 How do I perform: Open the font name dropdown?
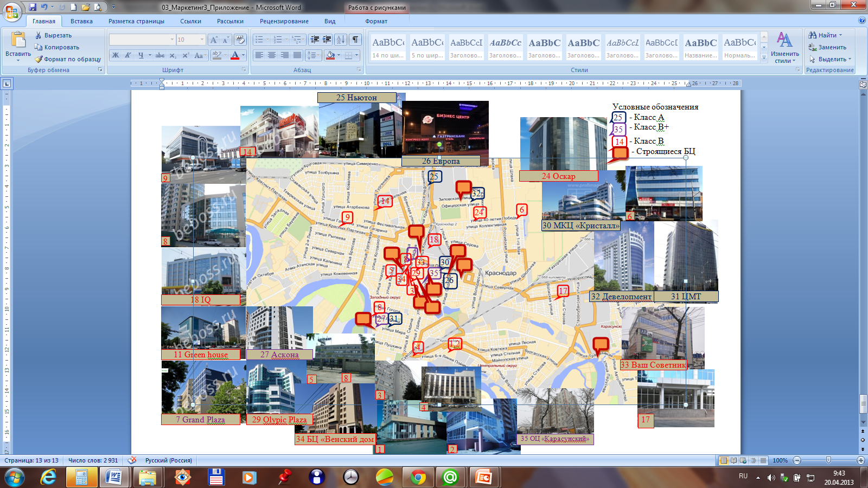click(x=173, y=40)
